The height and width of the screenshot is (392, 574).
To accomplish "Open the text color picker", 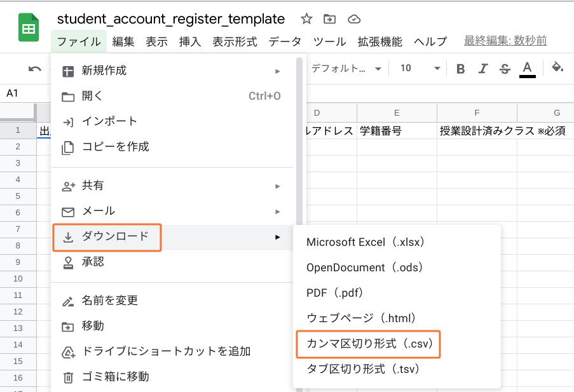I will click(527, 69).
